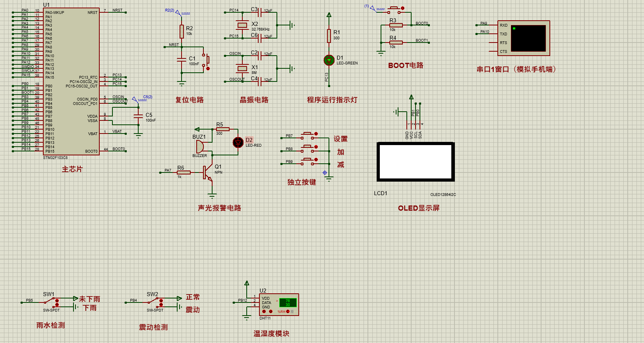The image size is (644, 343).
Task: Click the "震动检测" label
Action: 153,327
